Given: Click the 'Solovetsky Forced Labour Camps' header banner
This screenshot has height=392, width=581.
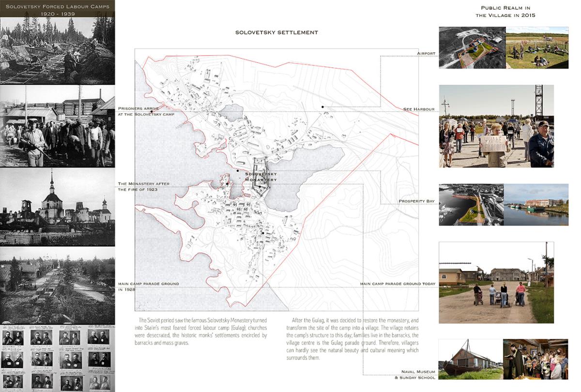Looking at the screenshot, I should point(57,9).
